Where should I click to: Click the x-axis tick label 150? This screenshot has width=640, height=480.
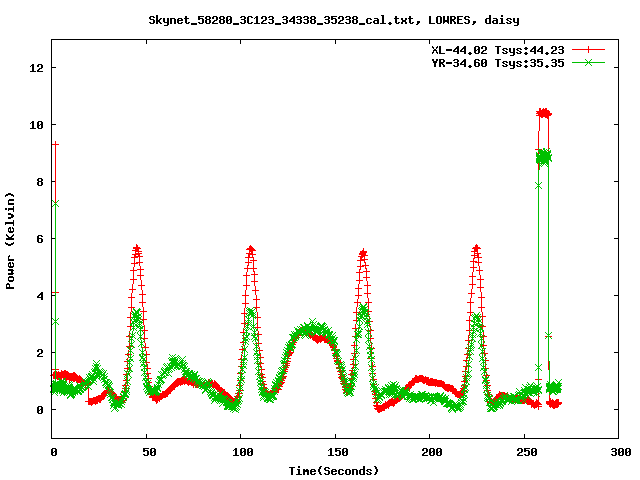[x=338, y=452]
